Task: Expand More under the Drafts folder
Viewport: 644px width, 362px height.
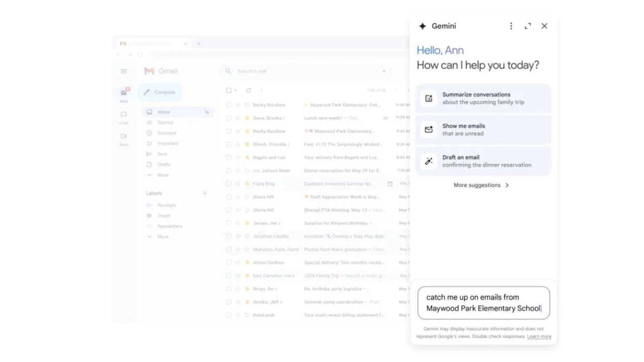Action: tap(163, 175)
